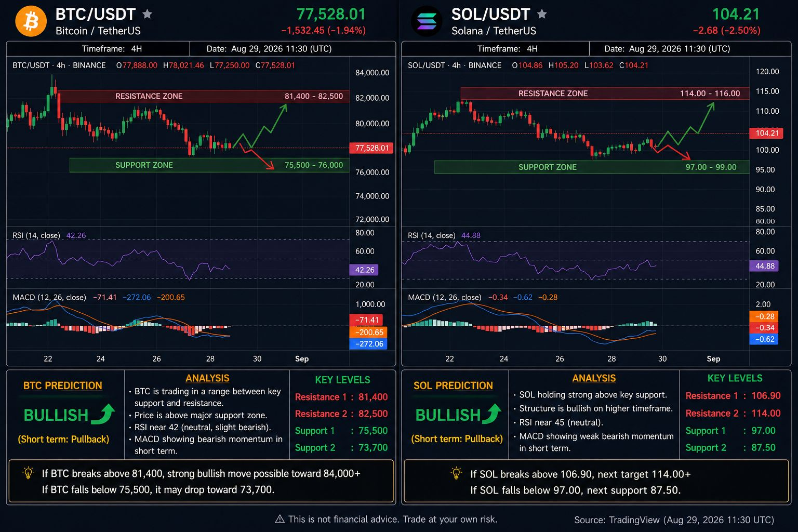The height and width of the screenshot is (532, 798).
Task: Click 'If SOL falls below 97.00' tip line
Action: (575, 490)
